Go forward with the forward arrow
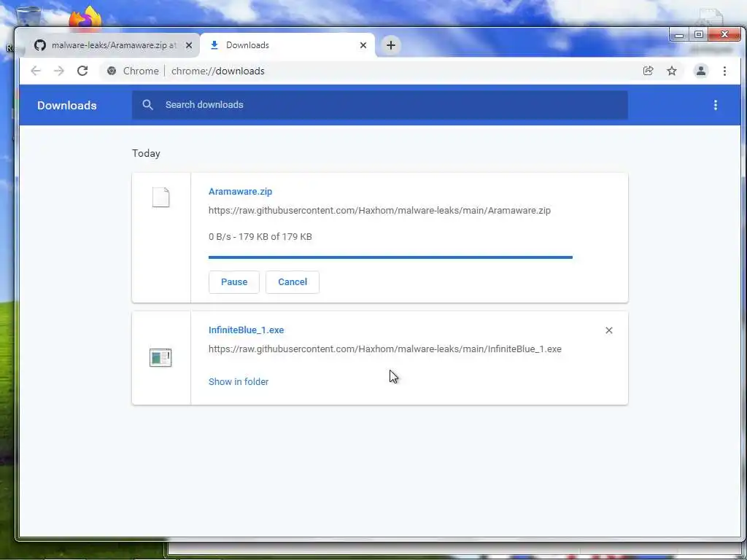Image resolution: width=747 pixels, height=560 pixels. tap(58, 71)
